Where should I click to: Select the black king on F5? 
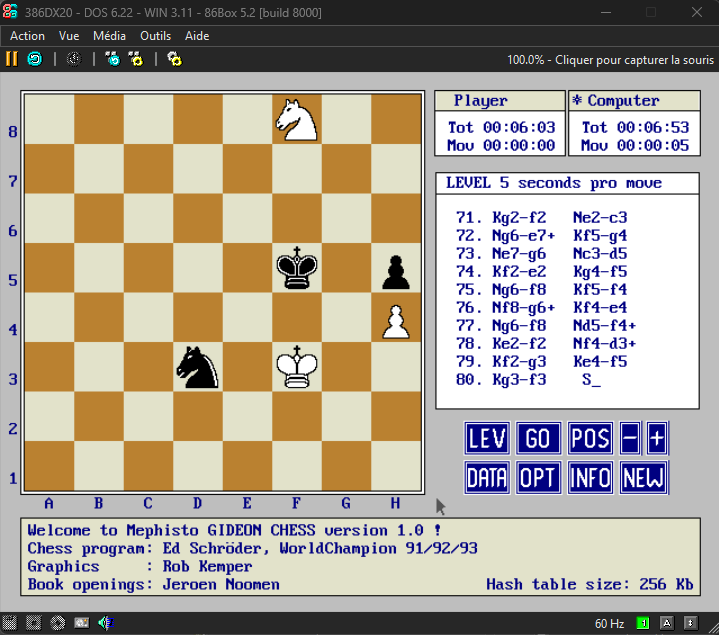coord(297,268)
